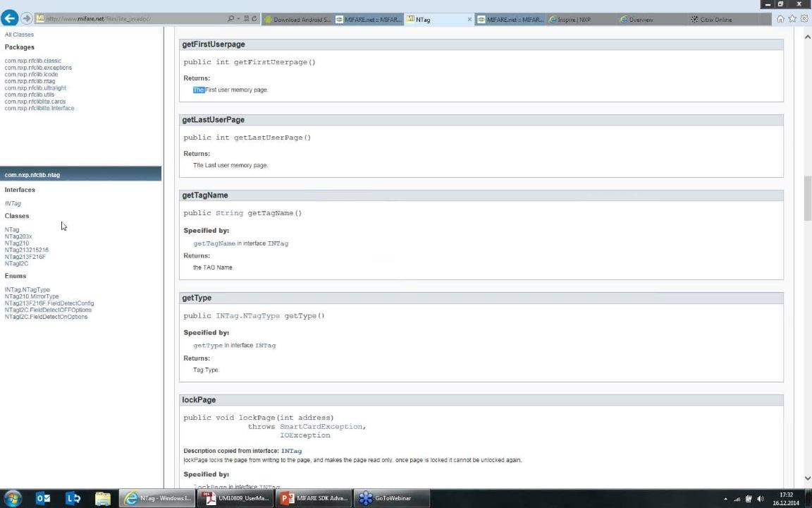Screen dimensions: 812x508
Task: Show hidden system tray icons
Action: coord(725,499)
